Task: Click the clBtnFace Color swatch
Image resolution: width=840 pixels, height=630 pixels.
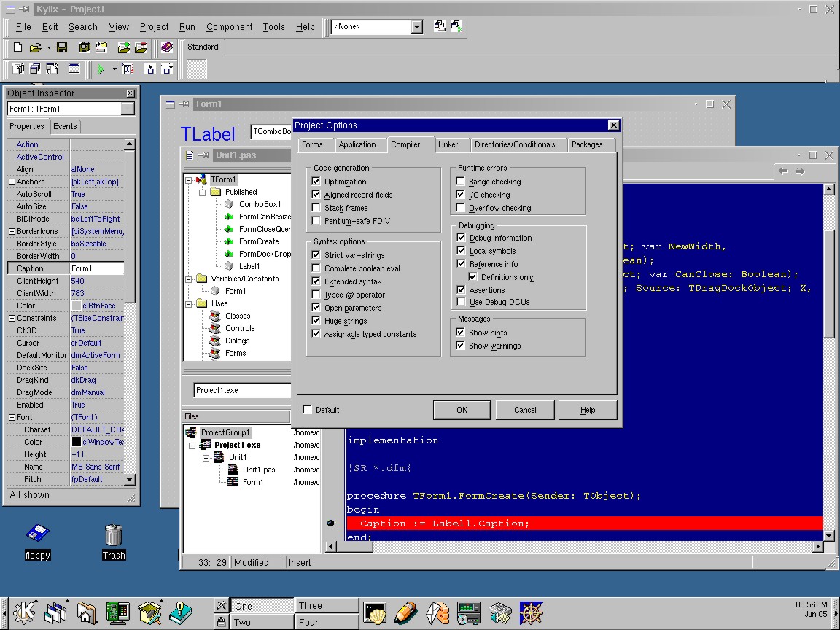Action: (76, 306)
